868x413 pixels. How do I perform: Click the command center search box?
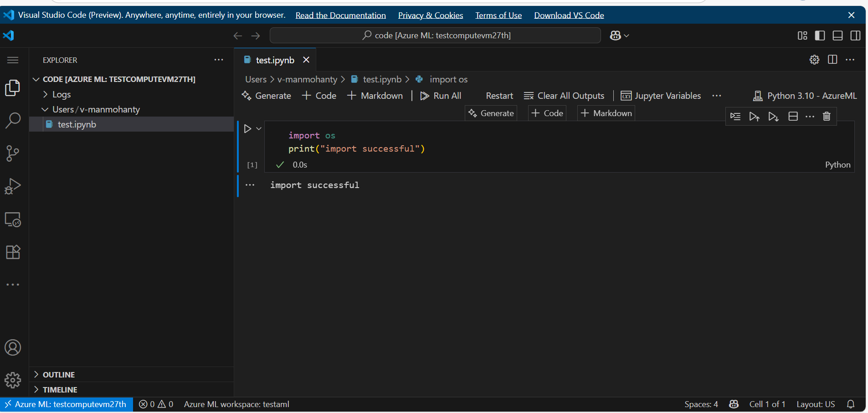pos(435,36)
